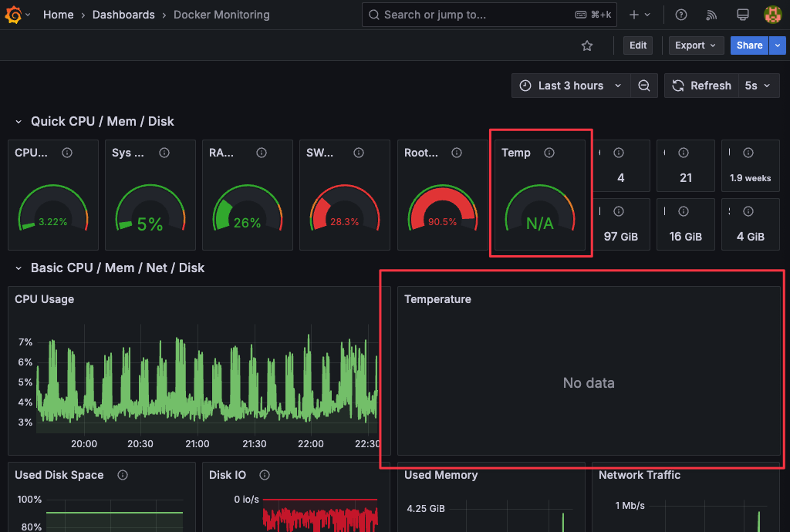This screenshot has height=532, width=790.
Task: Open the Export dropdown menu
Action: click(x=696, y=45)
